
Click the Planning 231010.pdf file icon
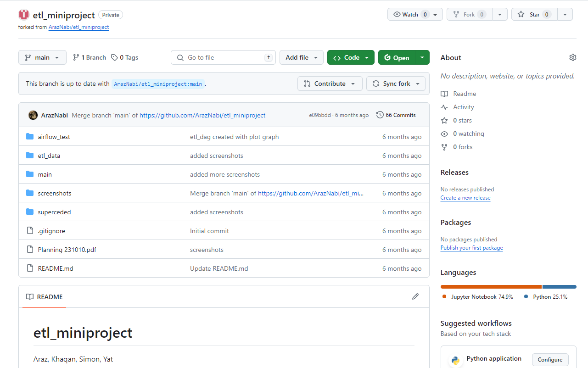pyautogui.click(x=30, y=250)
